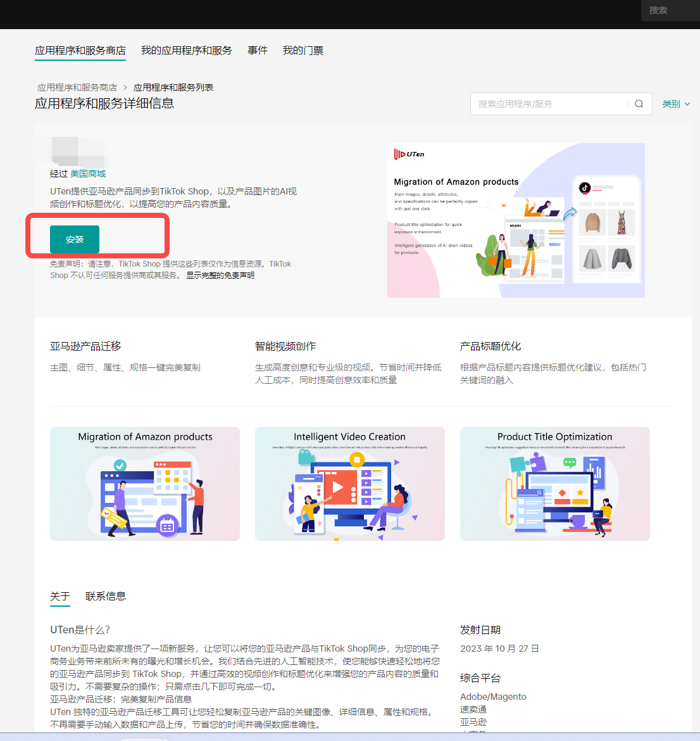Switch to the 联系信息 tab

click(106, 597)
